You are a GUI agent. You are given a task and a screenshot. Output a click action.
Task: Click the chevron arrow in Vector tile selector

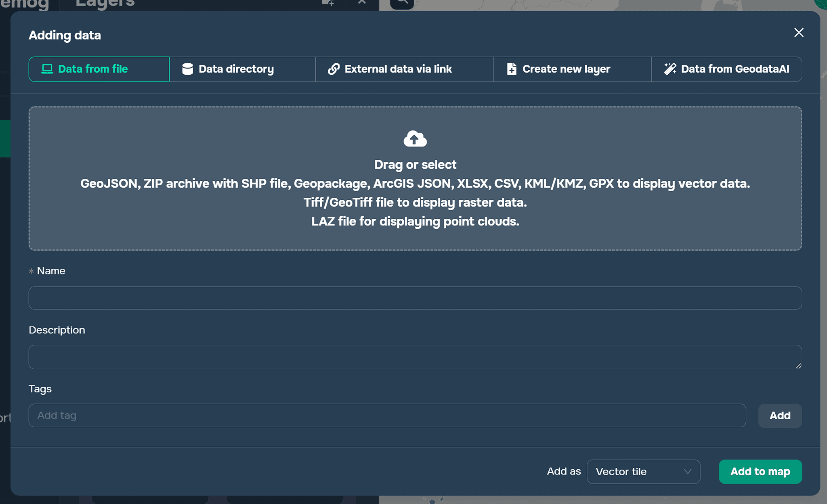tap(688, 472)
